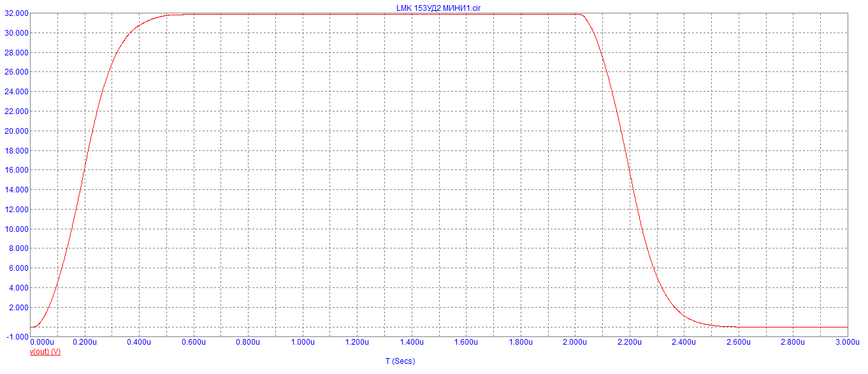Click the 28.000 Y-axis value
The width and height of the screenshot is (868, 374).
pos(16,53)
